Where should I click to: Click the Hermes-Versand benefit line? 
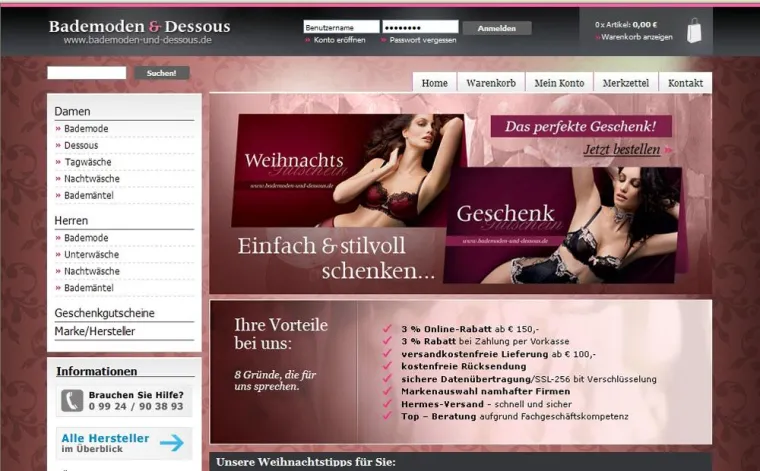486,404
